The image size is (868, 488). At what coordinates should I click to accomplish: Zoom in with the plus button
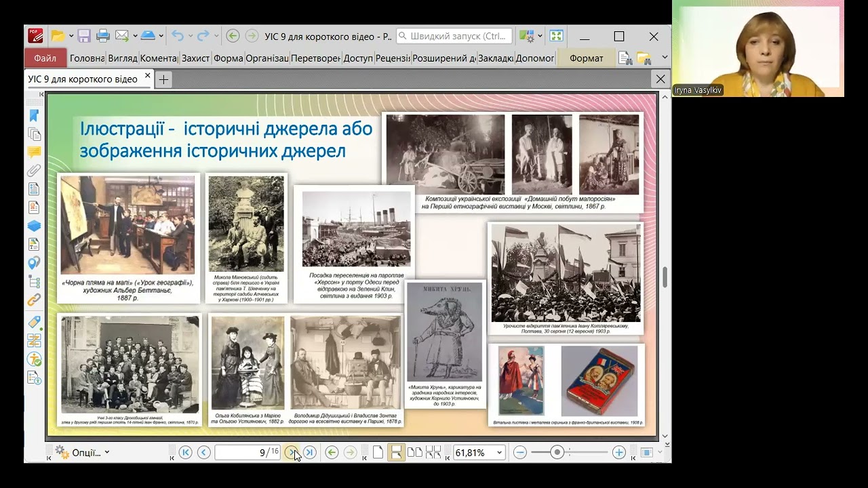[618, 453]
